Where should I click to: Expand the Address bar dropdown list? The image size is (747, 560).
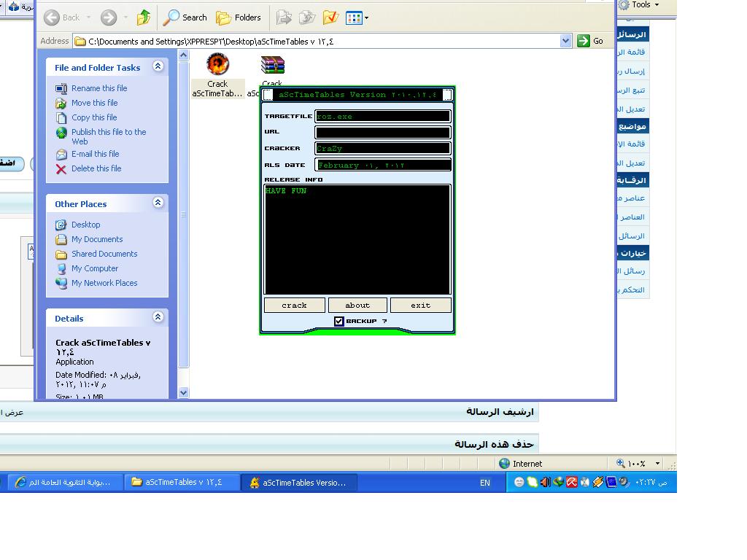(x=565, y=42)
